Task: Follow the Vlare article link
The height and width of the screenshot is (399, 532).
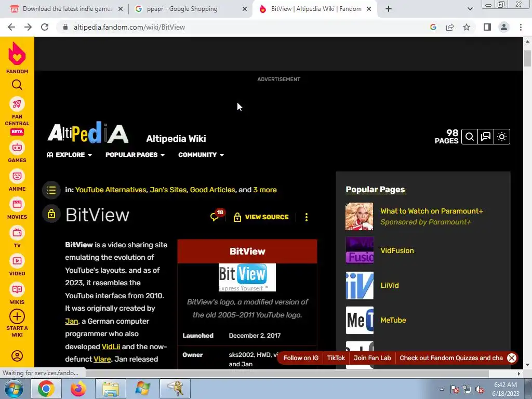Action: click(102, 359)
